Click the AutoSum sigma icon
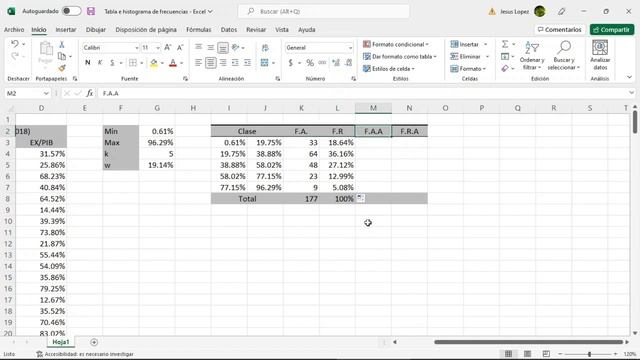This screenshot has width=640, height=360. [x=505, y=44]
